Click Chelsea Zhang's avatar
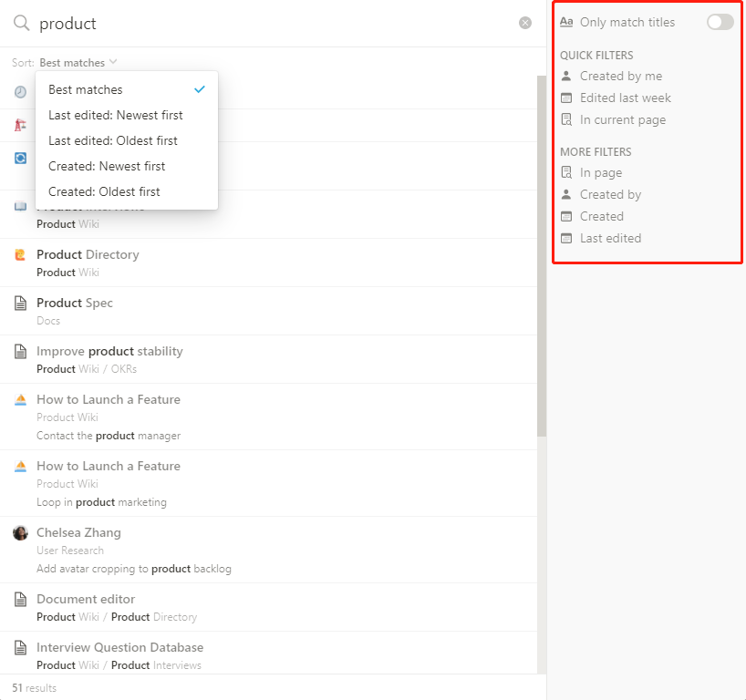The image size is (746, 700). [20, 532]
